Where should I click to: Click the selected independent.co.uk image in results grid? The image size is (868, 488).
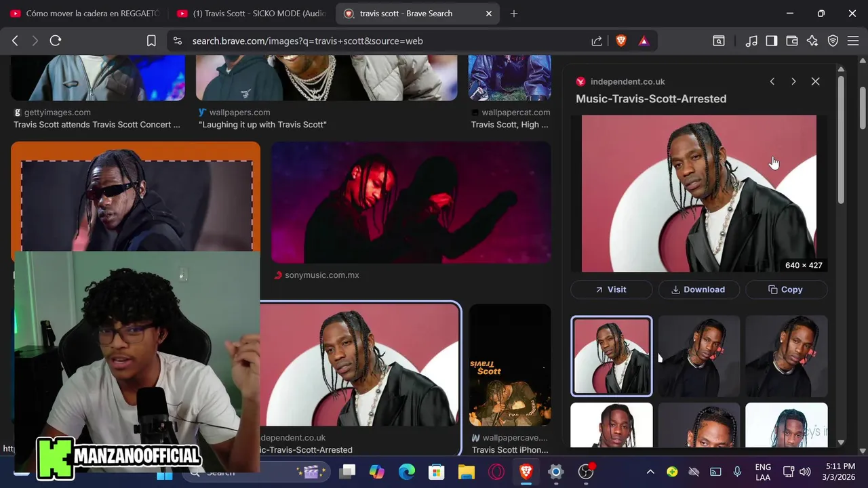(x=359, y=365)
